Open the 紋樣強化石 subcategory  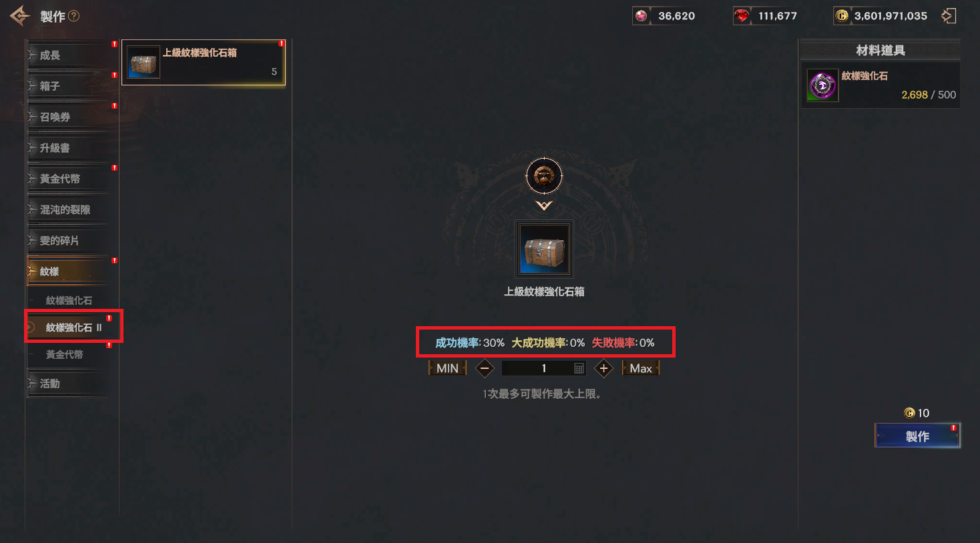[x=69, y=301]
